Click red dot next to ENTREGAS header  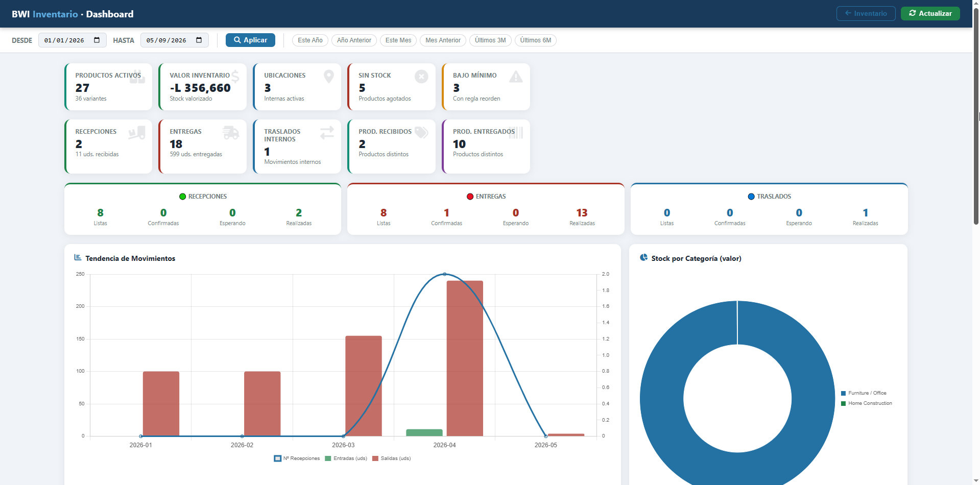point(470,197)
